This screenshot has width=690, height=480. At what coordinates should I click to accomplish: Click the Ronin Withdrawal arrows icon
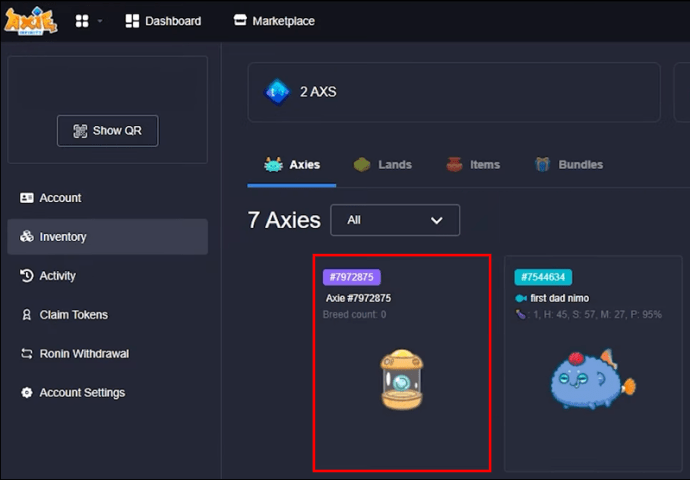(x=26, y=354)
